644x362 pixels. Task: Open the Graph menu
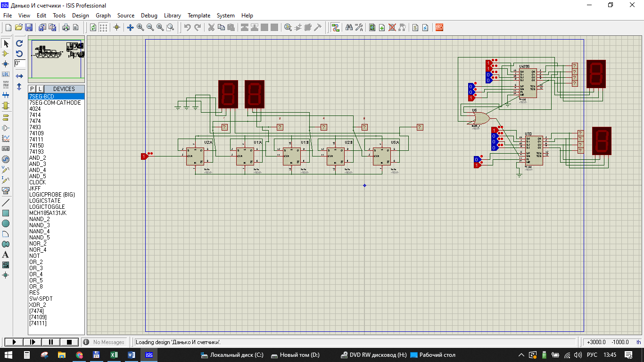pyautogui.click(x=103, y=16)
